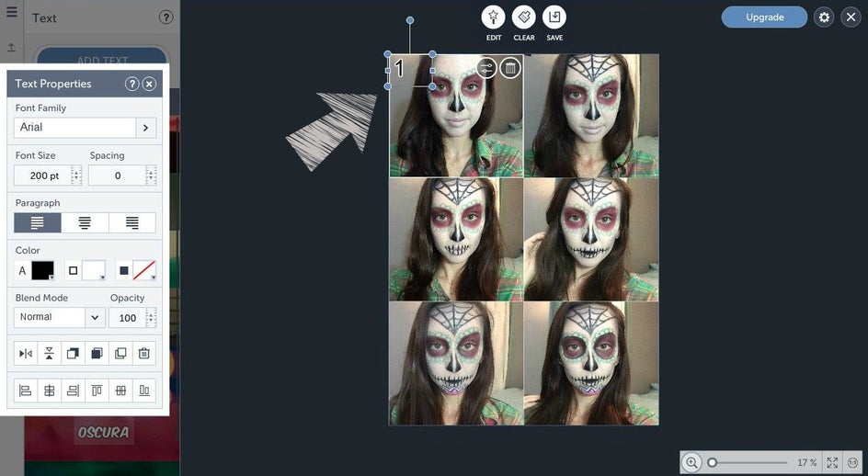Click the zoom magnifier icon

(691, 462)
